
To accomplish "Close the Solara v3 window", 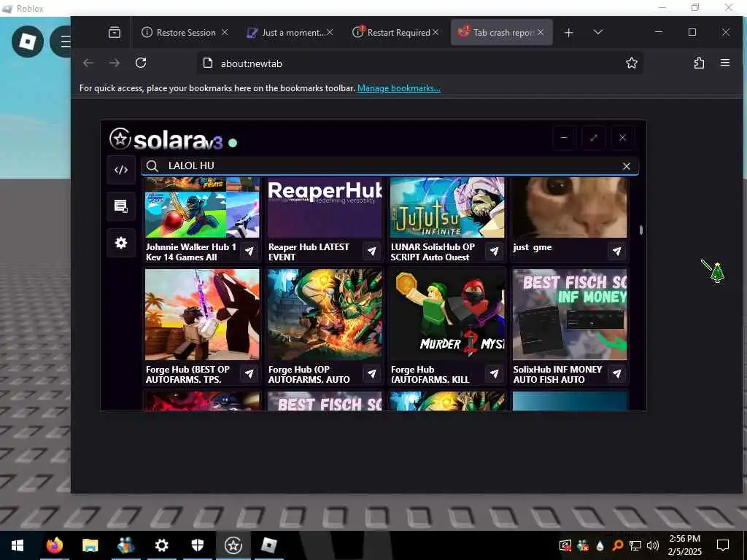I will tap(622, 138).
